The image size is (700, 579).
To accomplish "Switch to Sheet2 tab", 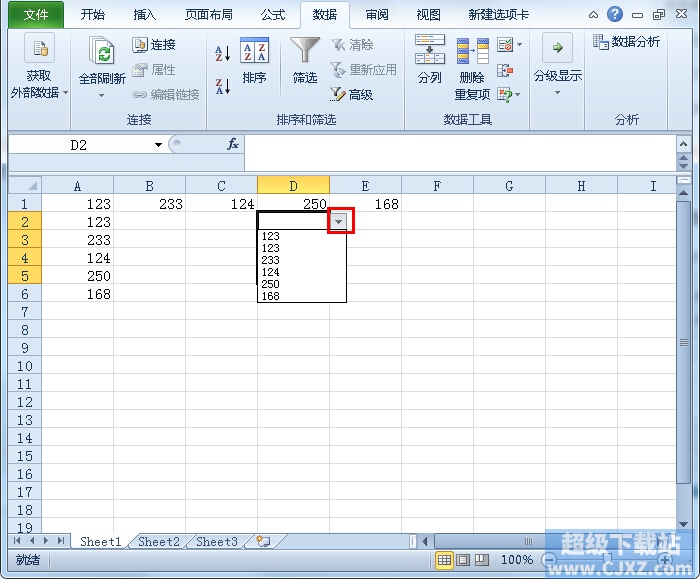I will point(159,542).
